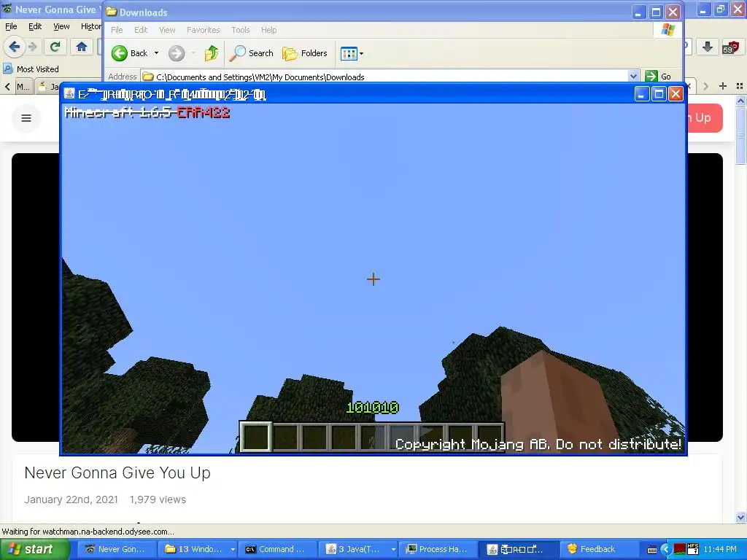Open the 13 Windows Explorer taskbar group

coord(198,549)
